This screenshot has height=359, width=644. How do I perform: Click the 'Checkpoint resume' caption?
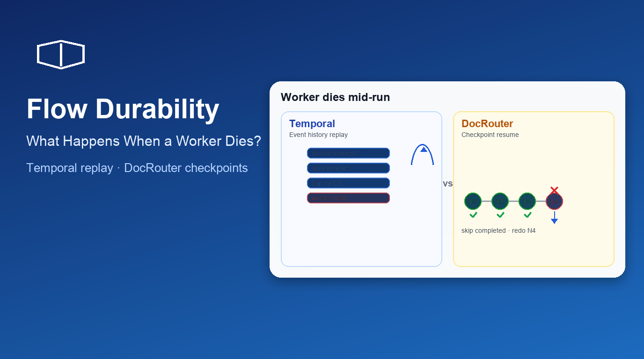tap(490, 135)
